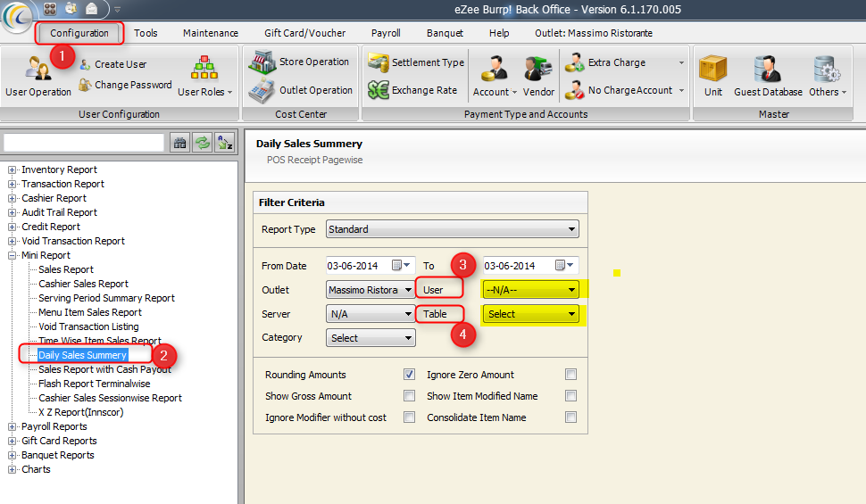Image resolution: width=866 pixels, height=504 pixels.
Task: Open Settlement Type
Action: point(416,62)
